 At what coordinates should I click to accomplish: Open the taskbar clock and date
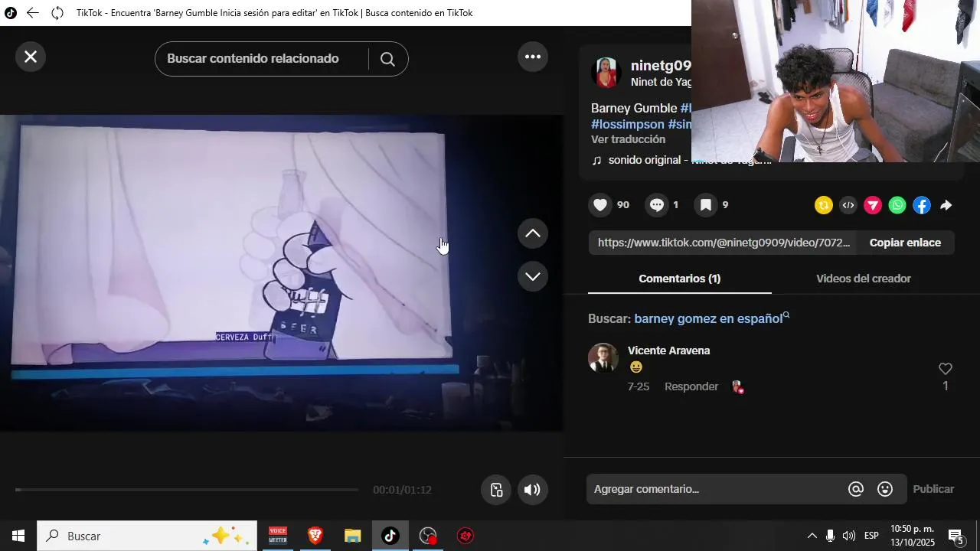click(913, 536)
